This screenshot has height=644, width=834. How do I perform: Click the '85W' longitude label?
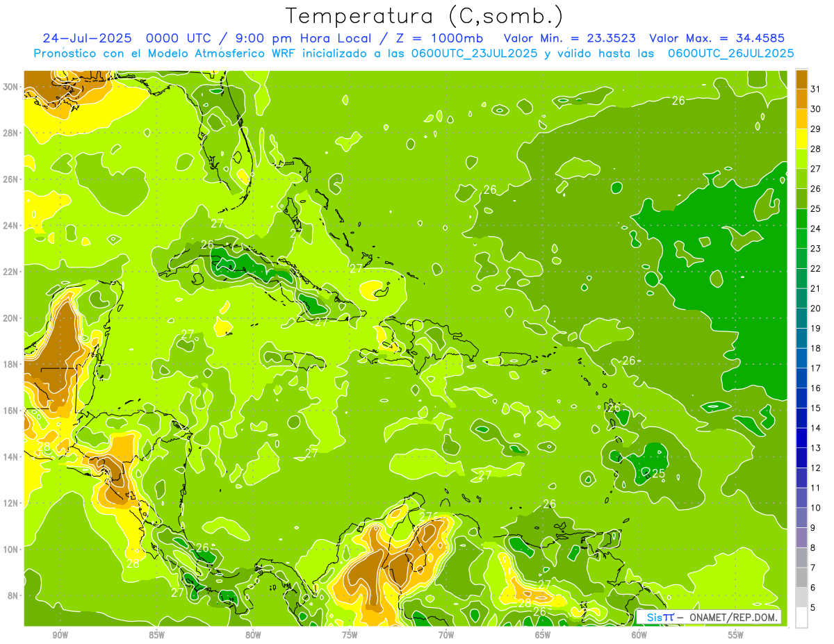pyautogui.click(x=156, y=635)
